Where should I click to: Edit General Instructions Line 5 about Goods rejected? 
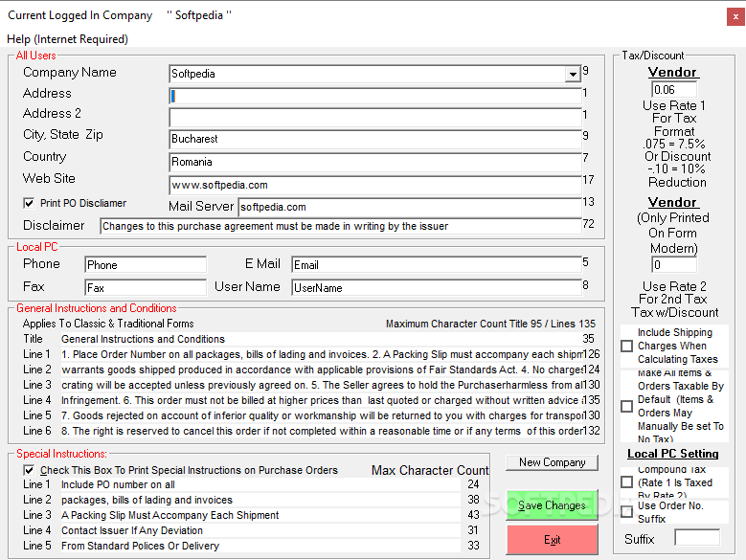point(321,415)
